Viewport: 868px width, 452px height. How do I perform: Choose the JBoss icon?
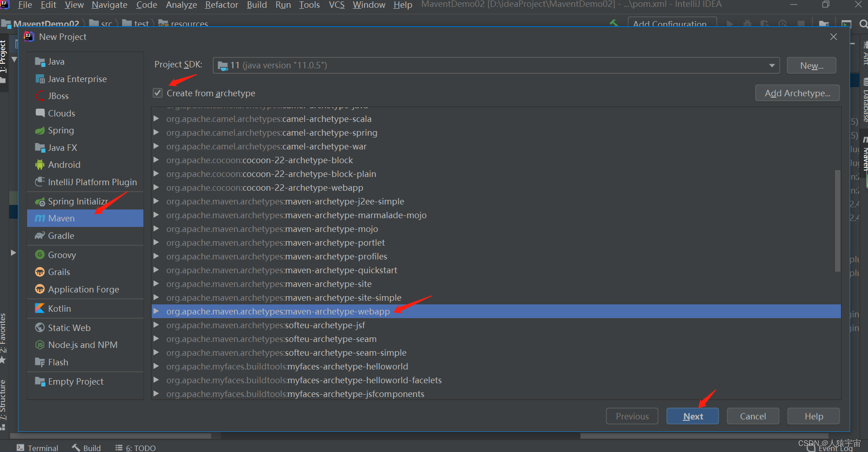tap(40, 96)
